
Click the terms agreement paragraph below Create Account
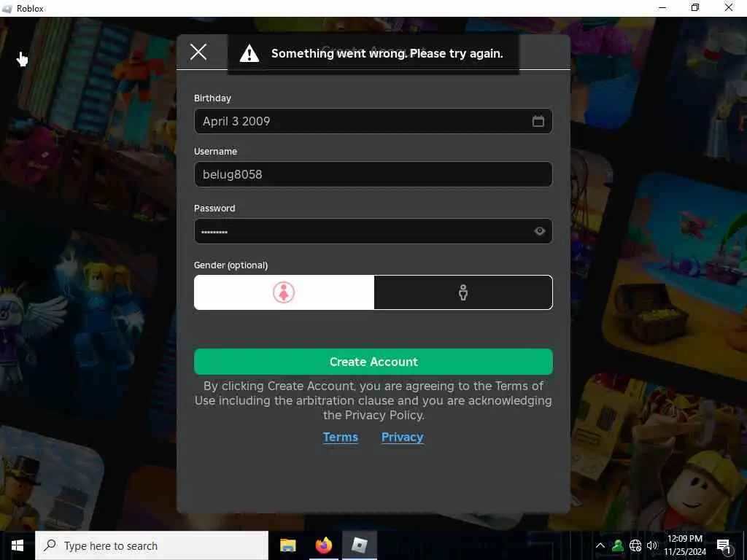[373, 400]
